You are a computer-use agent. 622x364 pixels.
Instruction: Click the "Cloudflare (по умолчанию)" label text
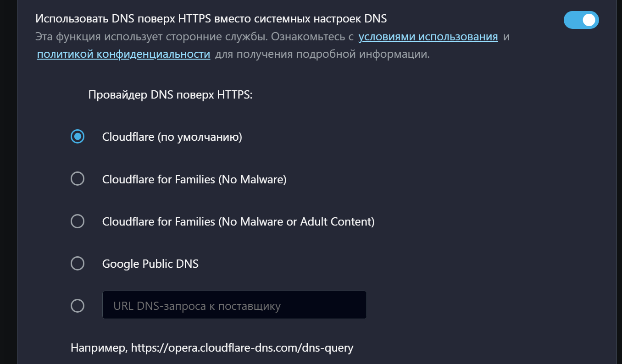tap(172, 137)
